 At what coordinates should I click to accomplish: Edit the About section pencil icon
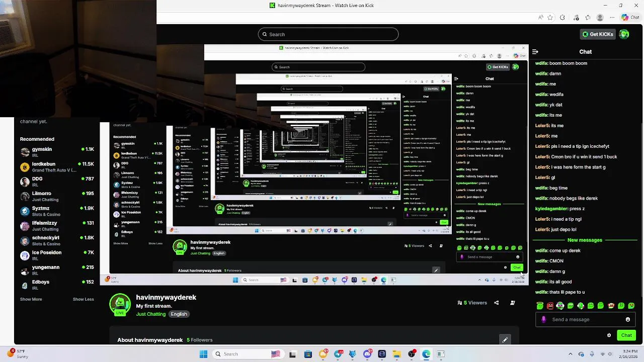[x=505, y=340]
